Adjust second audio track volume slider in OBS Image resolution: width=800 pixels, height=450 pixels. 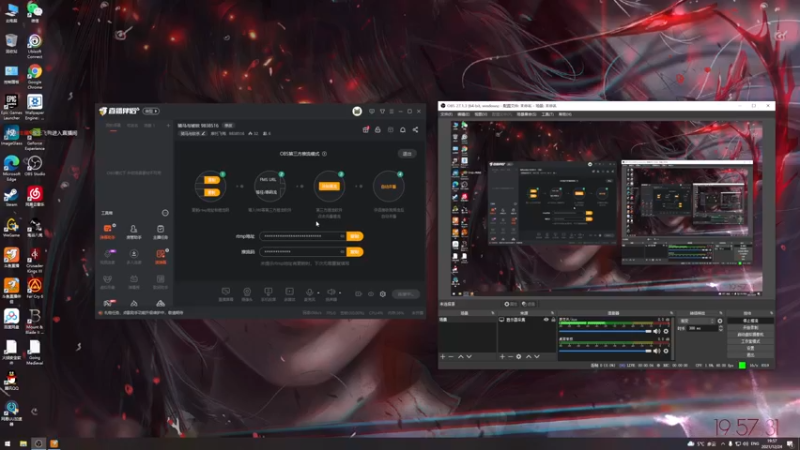pos(606,351)
